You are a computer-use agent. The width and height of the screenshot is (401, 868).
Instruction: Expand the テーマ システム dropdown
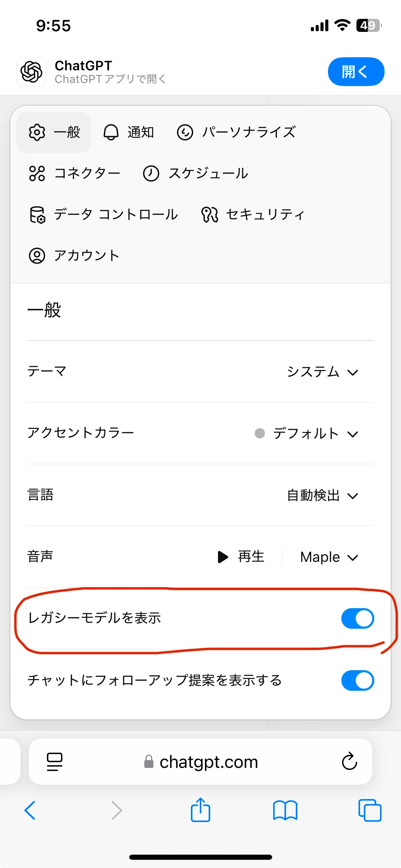pos(323,372)
